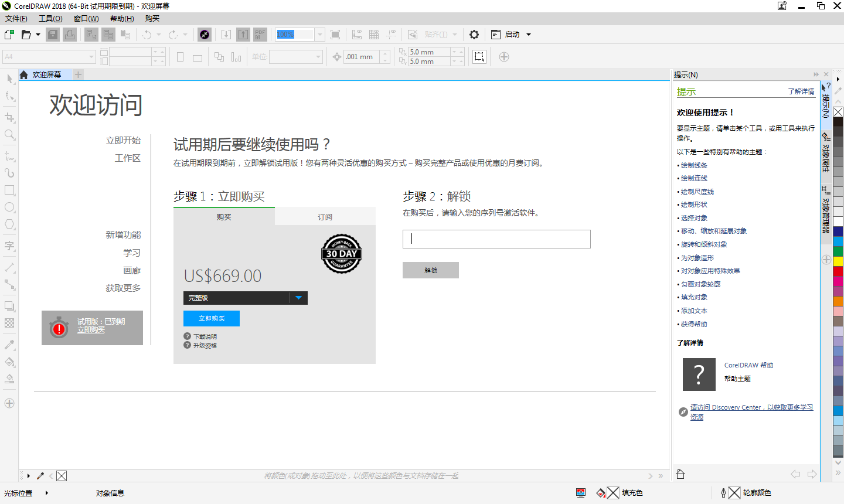
Task: Click the round black search content icon
Action: 205,35
